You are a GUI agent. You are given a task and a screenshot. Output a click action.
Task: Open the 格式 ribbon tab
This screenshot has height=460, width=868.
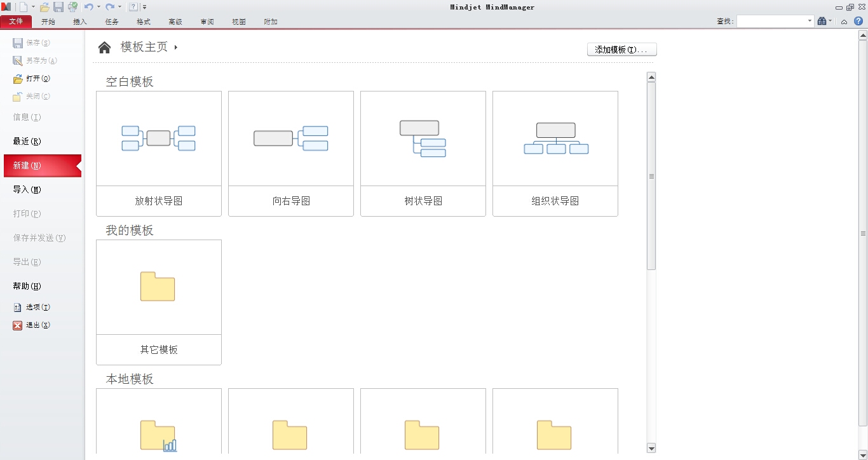[144, 22]
